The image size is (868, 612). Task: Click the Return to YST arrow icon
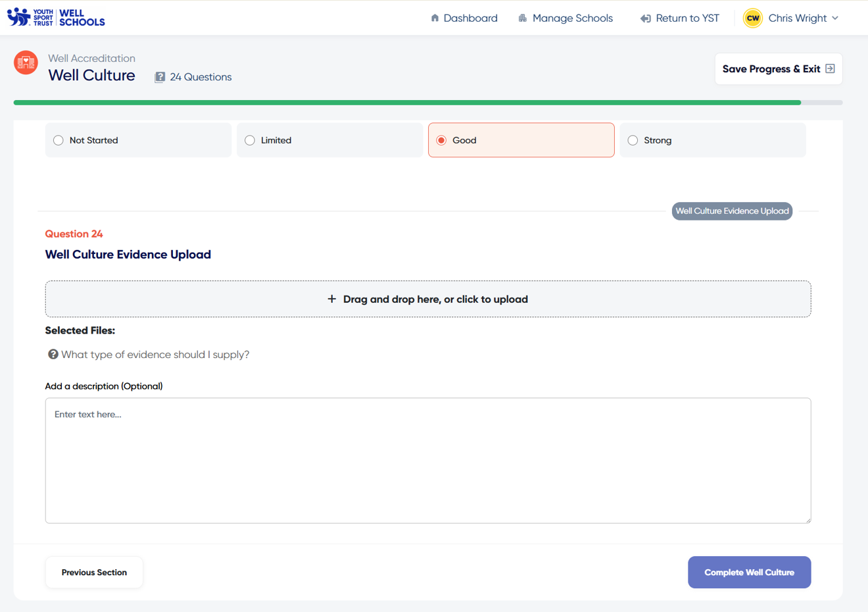[645, 18]
